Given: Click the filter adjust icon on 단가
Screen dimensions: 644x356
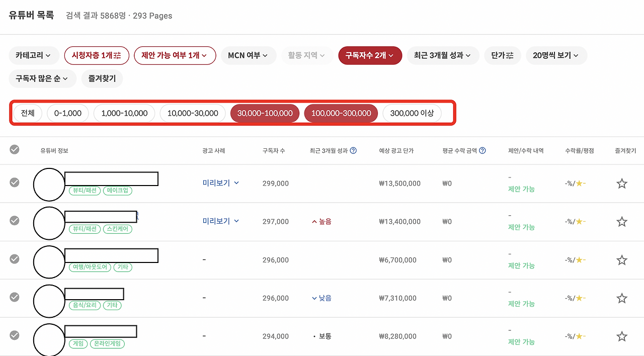Looking at the screenshot, I should [x=510, y=55].
